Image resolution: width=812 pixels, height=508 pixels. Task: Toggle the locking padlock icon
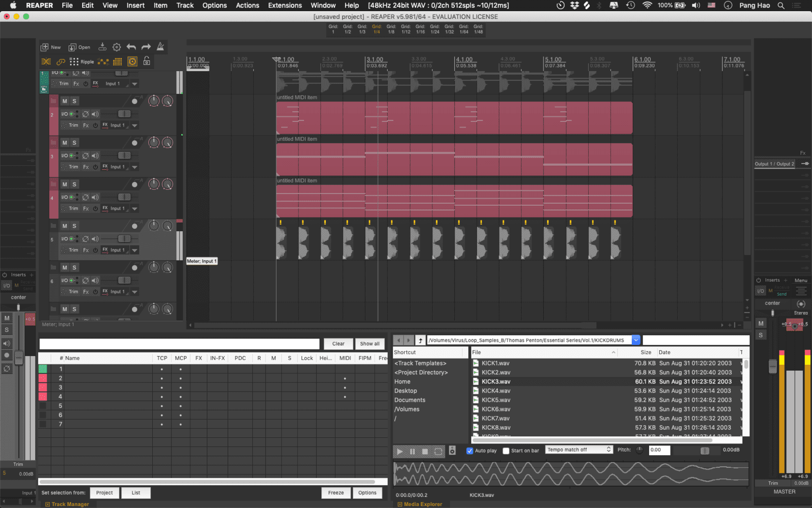147,61
